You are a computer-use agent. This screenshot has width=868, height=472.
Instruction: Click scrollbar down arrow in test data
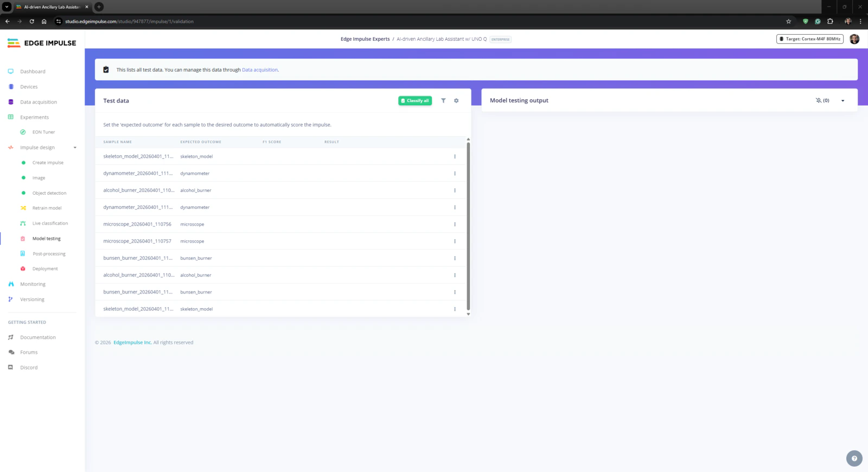[x=468, y=314]
